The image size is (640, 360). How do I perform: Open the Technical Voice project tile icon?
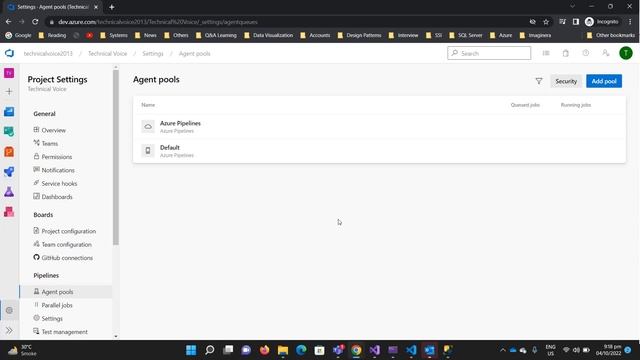click(x=9, y=73)
